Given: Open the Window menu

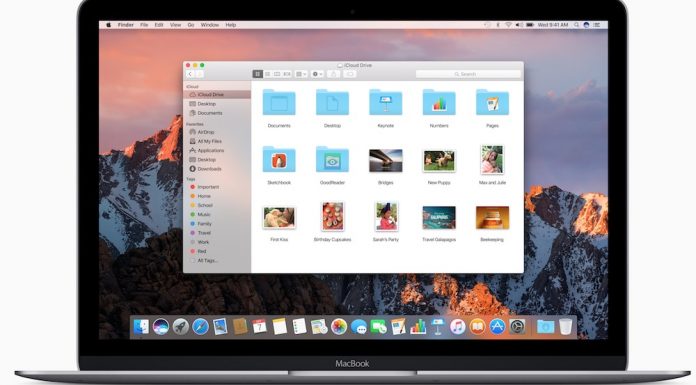Looking at the screenshot, I should (210, 25).
